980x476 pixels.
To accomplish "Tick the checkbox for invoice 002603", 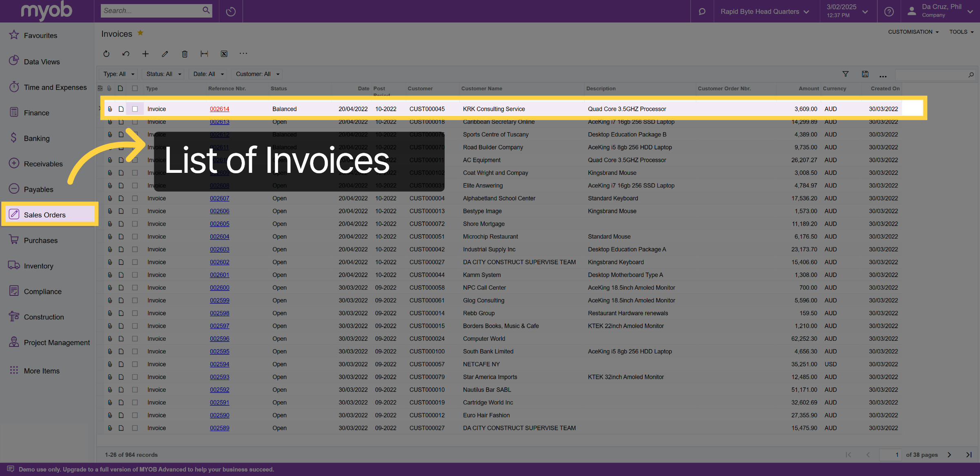I will click(135, 249).
